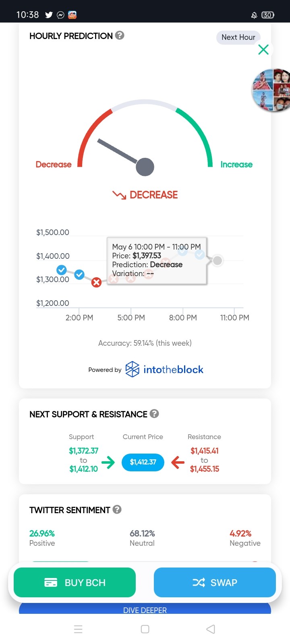290x644 pixels.
Task: Tap the SWAP button
Action: 215,582
